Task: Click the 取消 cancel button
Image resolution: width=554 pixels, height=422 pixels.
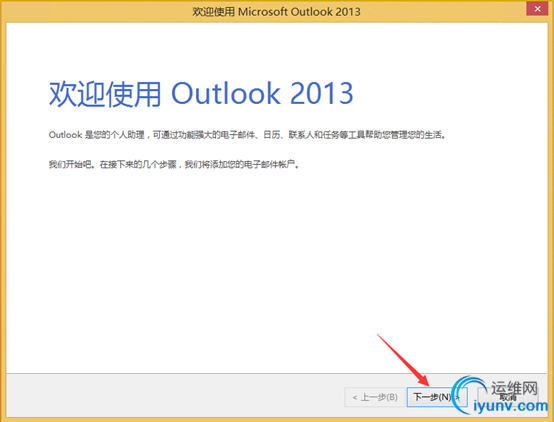Action: [508, 397]
